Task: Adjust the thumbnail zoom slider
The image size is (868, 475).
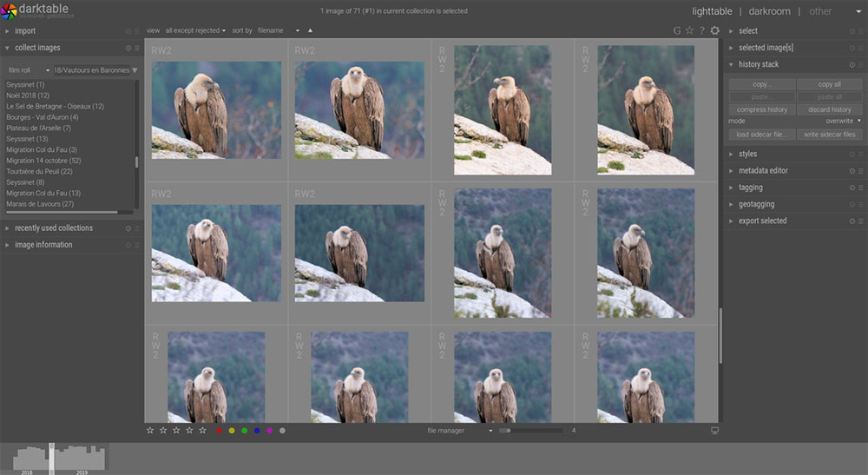Action: coord(529,431)
